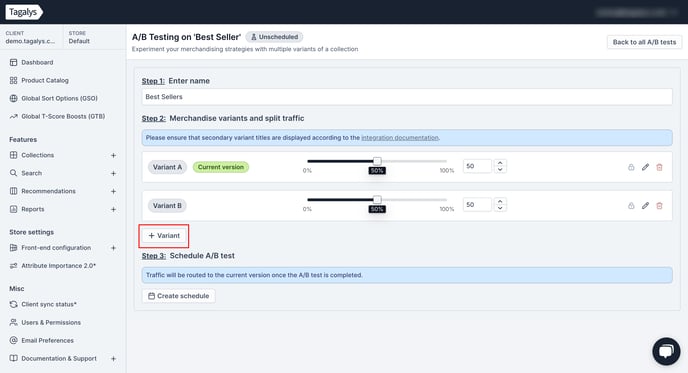Increase the Variant A percentage with the up arrow
Screen dimensions: 688x373
point(500,163)
